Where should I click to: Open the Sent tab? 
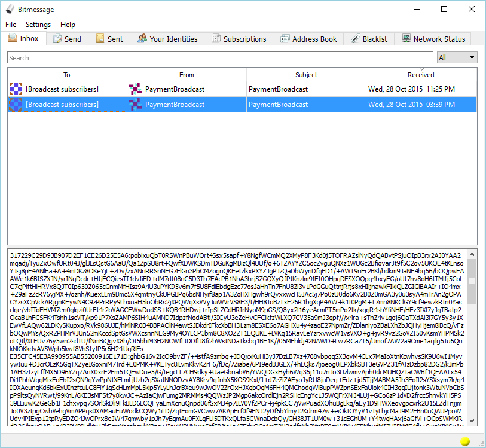109,39
